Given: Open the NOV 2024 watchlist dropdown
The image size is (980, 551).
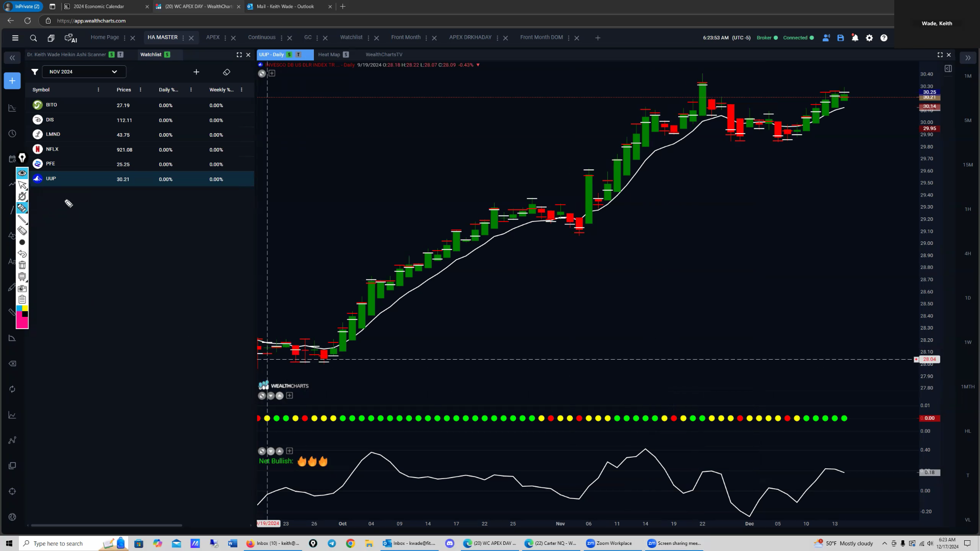Looking at the screenshot, I should [x=84, y=72].
